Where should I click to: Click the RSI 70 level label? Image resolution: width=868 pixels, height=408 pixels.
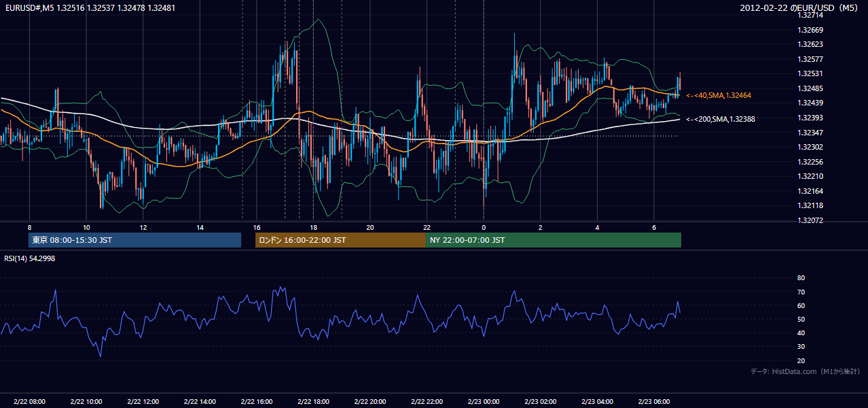click(801, 292)
